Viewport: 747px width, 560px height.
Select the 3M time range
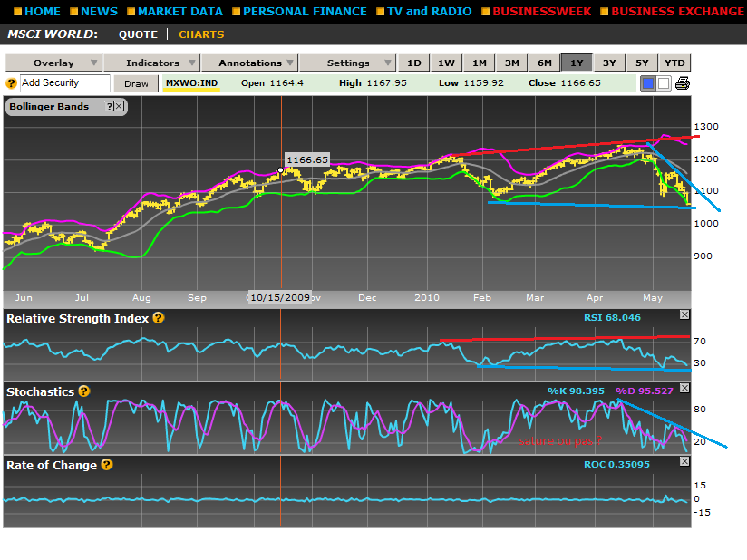point(511,63)
